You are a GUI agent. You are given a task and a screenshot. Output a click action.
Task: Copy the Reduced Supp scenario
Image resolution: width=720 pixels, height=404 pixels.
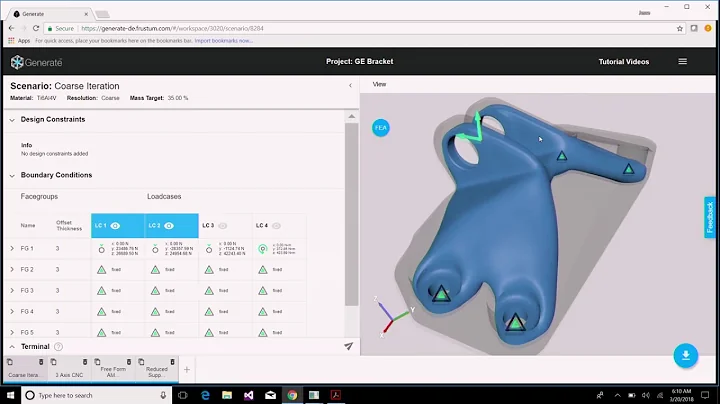pos(141,362)
